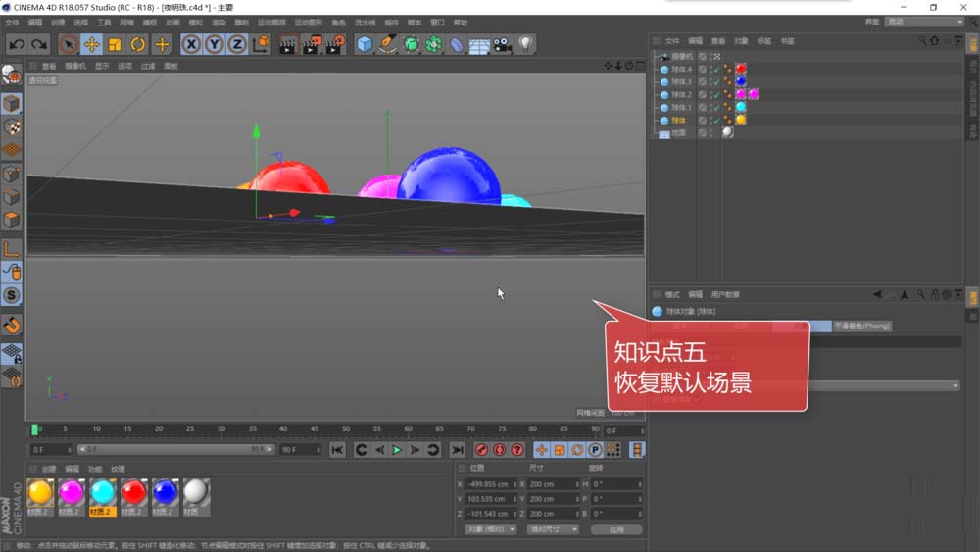The image size is (980, 552).
Task: Toggle the green checkmark on 球体.1
Action: coord(717,108)
